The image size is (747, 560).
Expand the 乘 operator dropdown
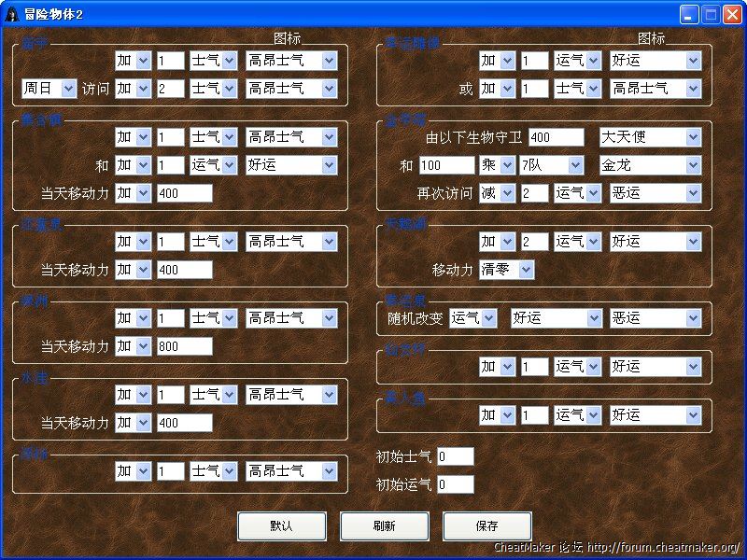point(497,165)
